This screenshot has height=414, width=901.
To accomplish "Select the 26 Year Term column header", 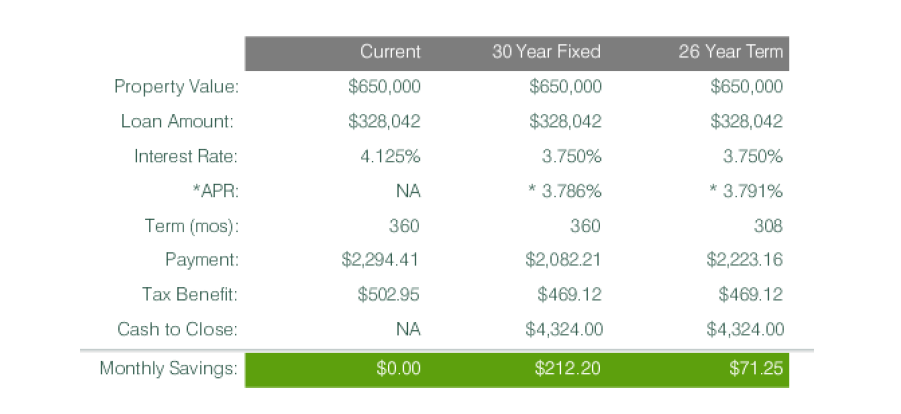I will pos(730,52).
